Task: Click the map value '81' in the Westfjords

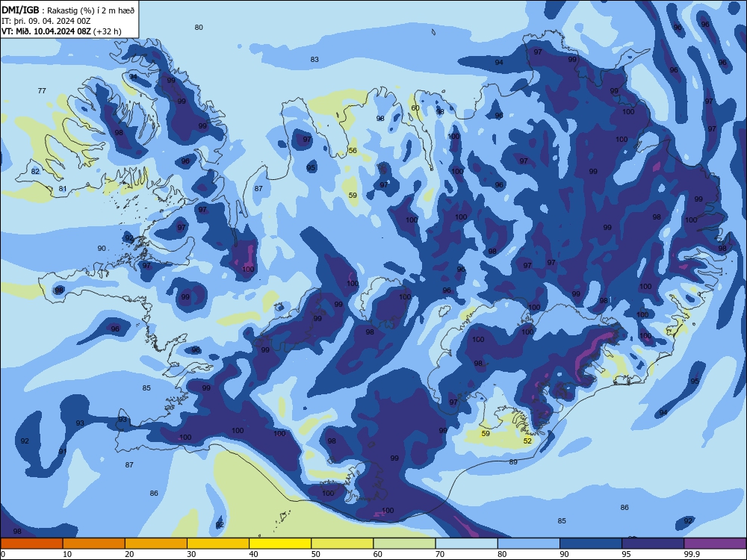Action: click(x=63, y=189)
